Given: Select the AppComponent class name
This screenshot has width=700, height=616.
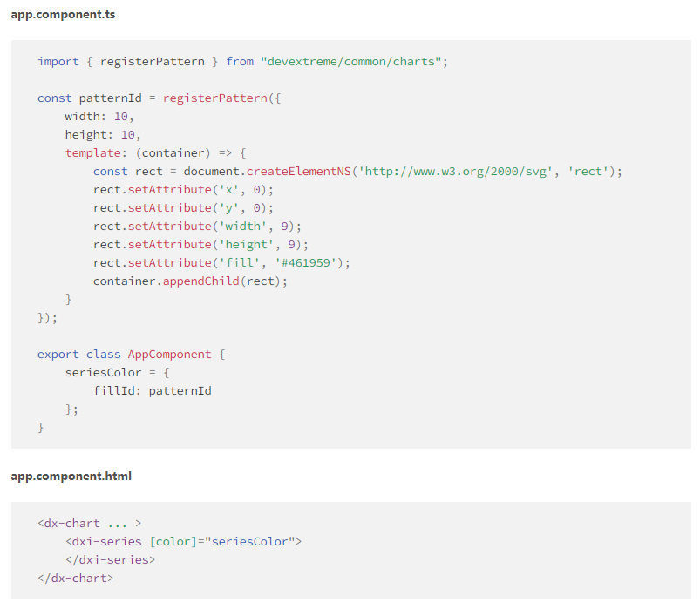Looking at the screenshot, I should tap(170, 354).
